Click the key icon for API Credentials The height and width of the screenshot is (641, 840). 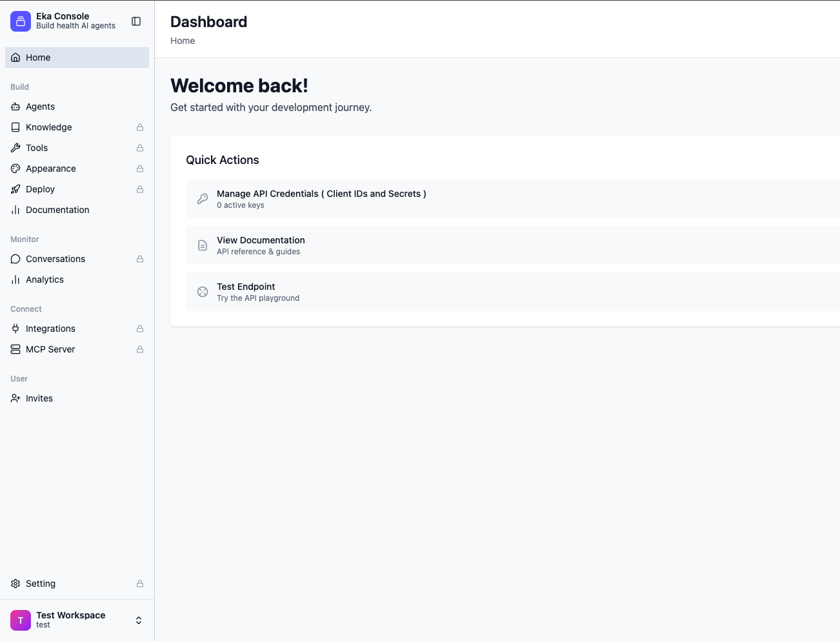click(x=203, y=199)
